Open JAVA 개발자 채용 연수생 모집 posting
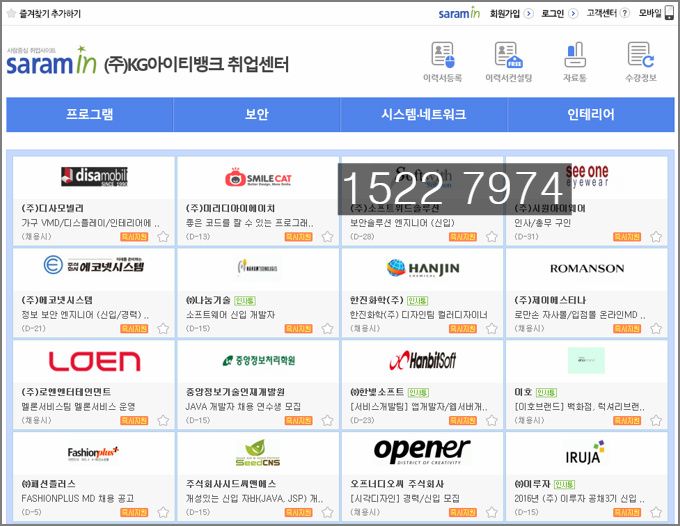Screen dimensions: 680x526 pyautogui.click(x=243, y=407)
